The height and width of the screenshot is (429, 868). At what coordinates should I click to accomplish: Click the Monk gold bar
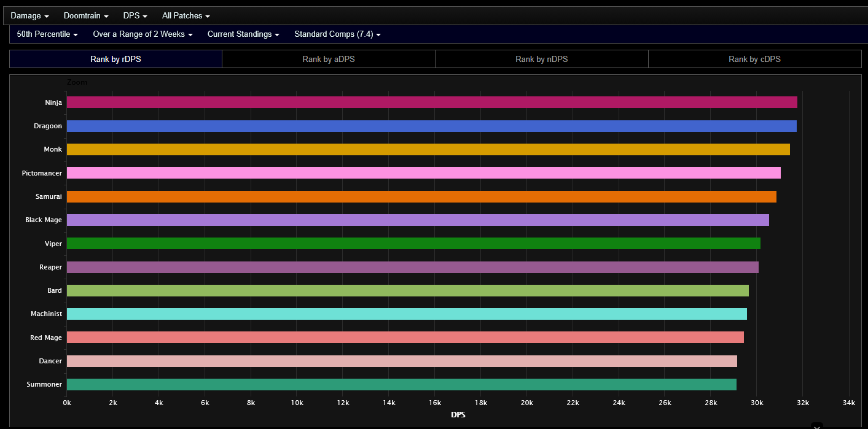(x=428, y=149)
